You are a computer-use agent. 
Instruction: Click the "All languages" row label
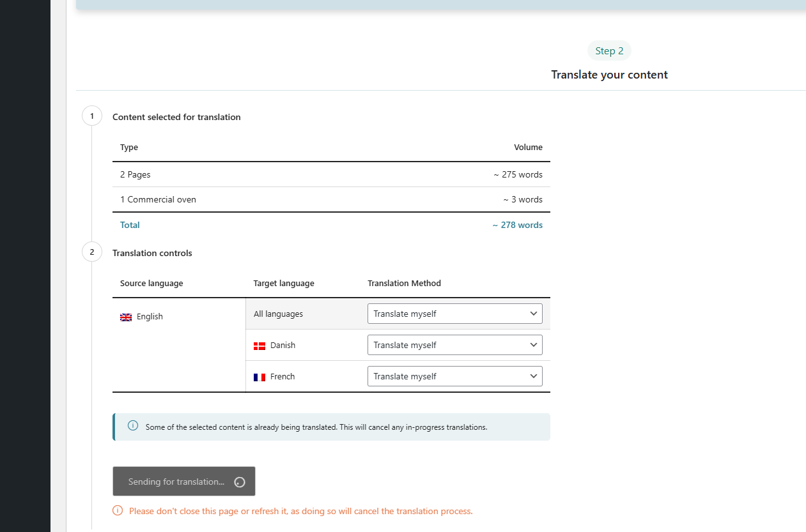coord(278,314)
